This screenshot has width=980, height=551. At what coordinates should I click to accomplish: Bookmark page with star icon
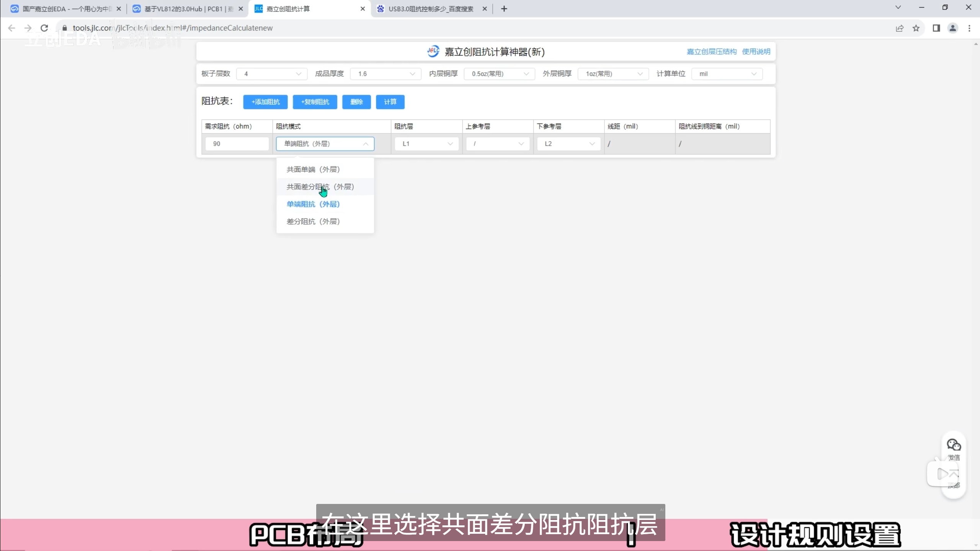pyautogui.click(x=916, y=28)
